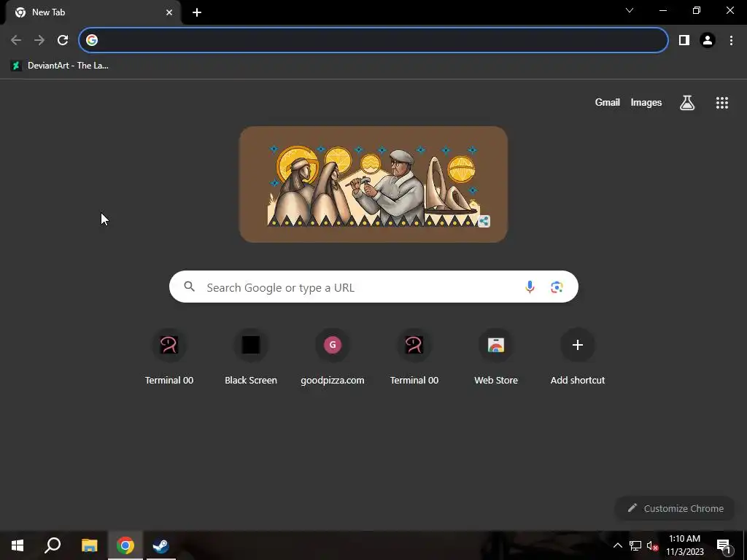Click the taskbar clock showing 1:10 AM
The height and width of the screenshot is (560, 747).
(684, 545)
